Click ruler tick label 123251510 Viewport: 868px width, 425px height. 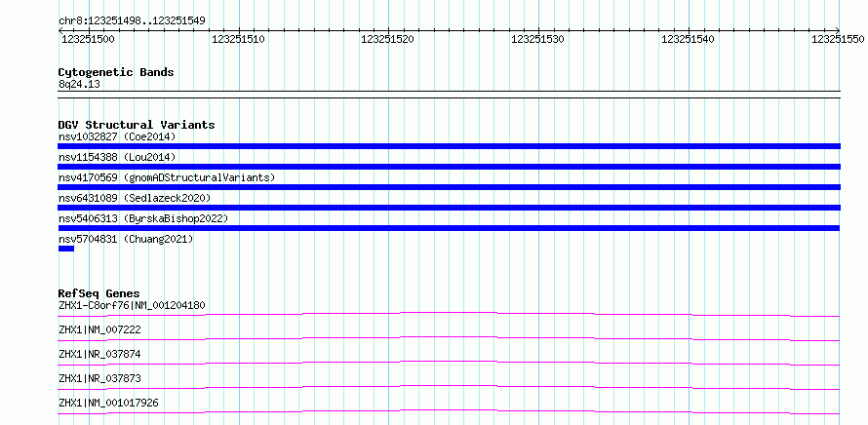pos(238,39)
